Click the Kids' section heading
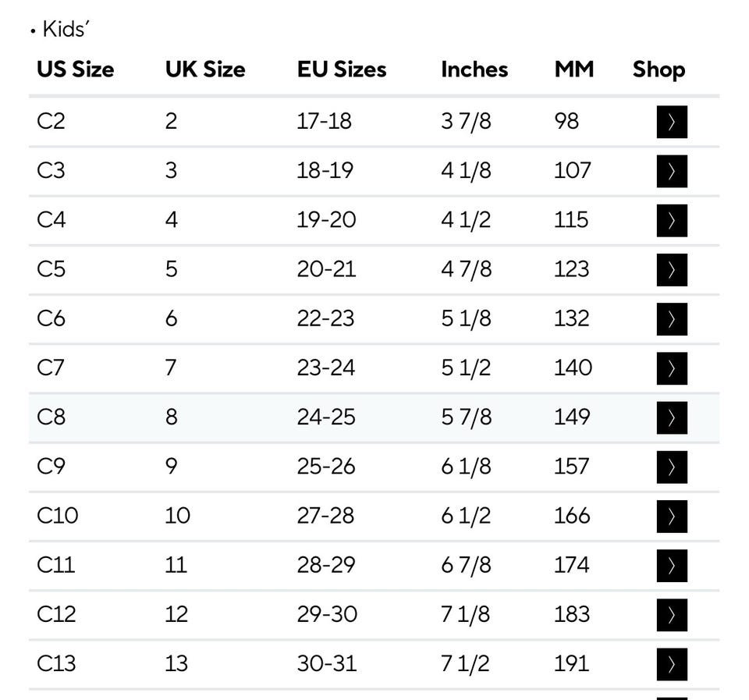This screenshot has width=749, height=700. pyautogui.click(x=67, y=30)
